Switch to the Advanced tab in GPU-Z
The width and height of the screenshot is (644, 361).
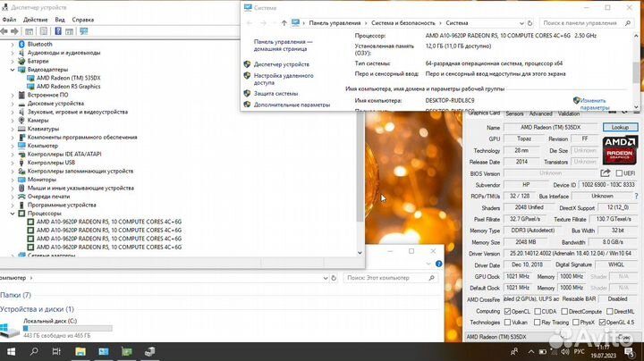click(540, 113)
